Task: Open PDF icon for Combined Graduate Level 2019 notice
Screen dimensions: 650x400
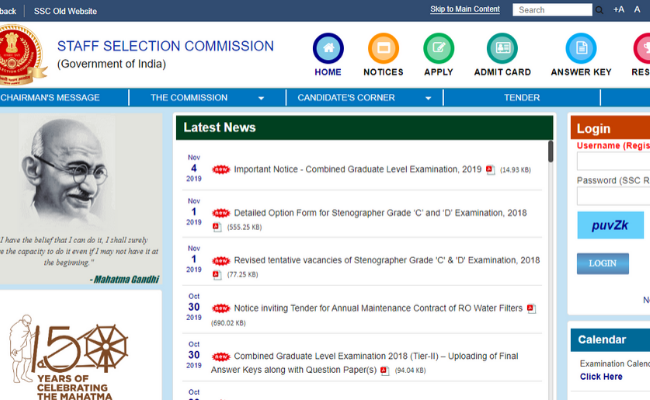Action: point(490,170)
